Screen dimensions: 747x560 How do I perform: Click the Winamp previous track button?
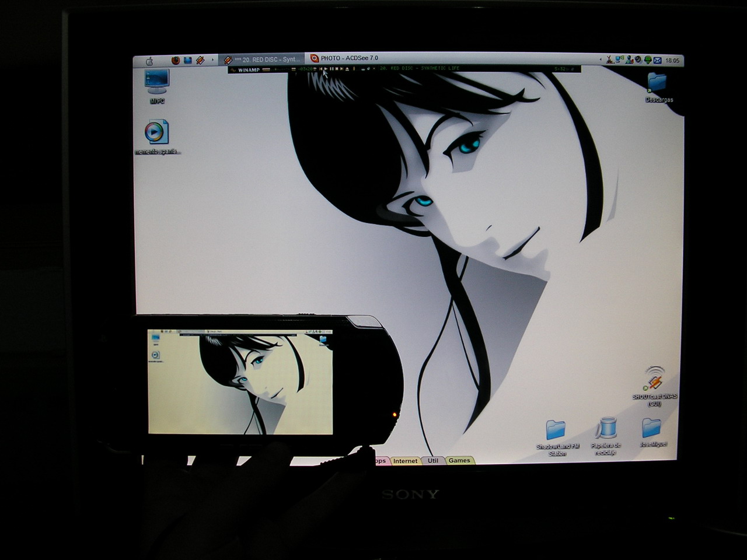pos(321,69)
